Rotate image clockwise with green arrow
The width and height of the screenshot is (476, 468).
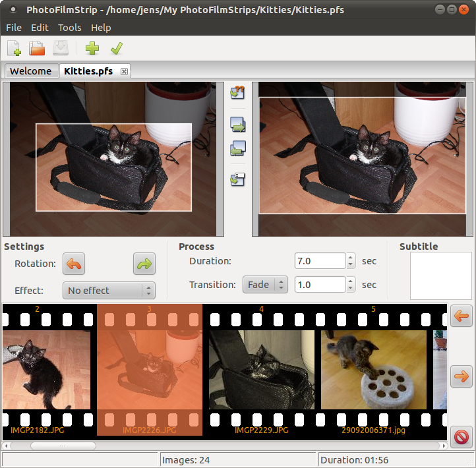(144, 264)
